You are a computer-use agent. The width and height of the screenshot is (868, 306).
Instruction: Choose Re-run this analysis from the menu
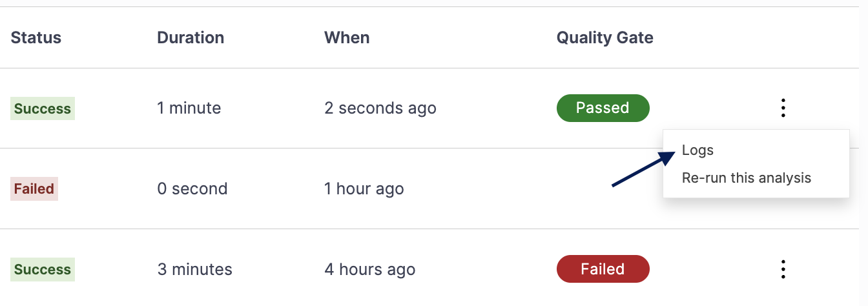pos(746,178)
